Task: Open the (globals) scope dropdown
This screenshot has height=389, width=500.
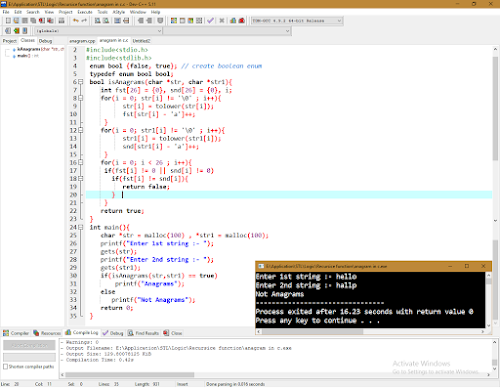Action: point(99,31)
